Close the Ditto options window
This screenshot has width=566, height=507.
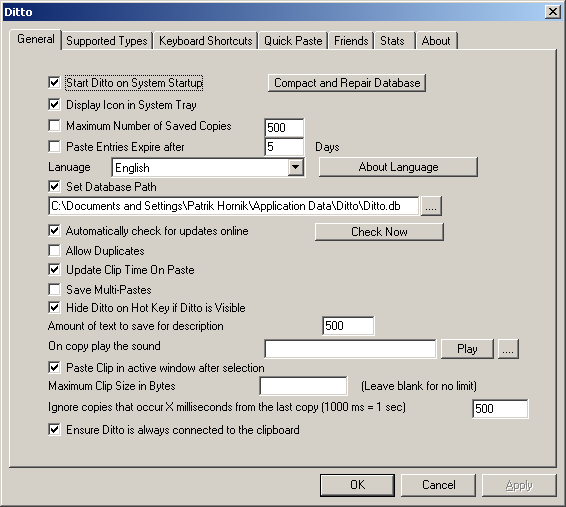553,12
